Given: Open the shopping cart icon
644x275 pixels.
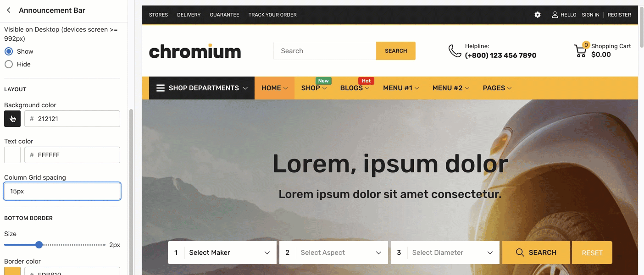Looking at the screenshot, I should click(580, 51).
